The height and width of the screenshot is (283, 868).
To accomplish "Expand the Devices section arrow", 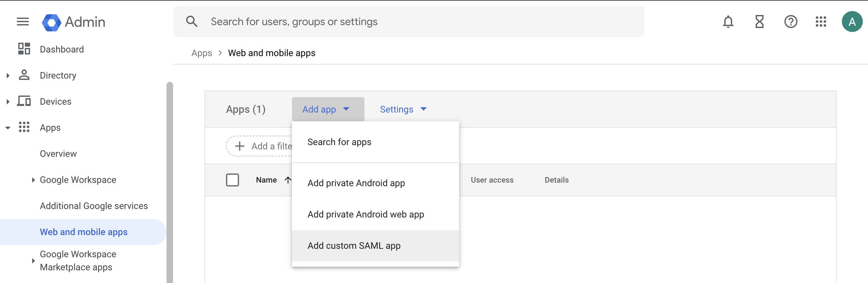I will 8,102.
